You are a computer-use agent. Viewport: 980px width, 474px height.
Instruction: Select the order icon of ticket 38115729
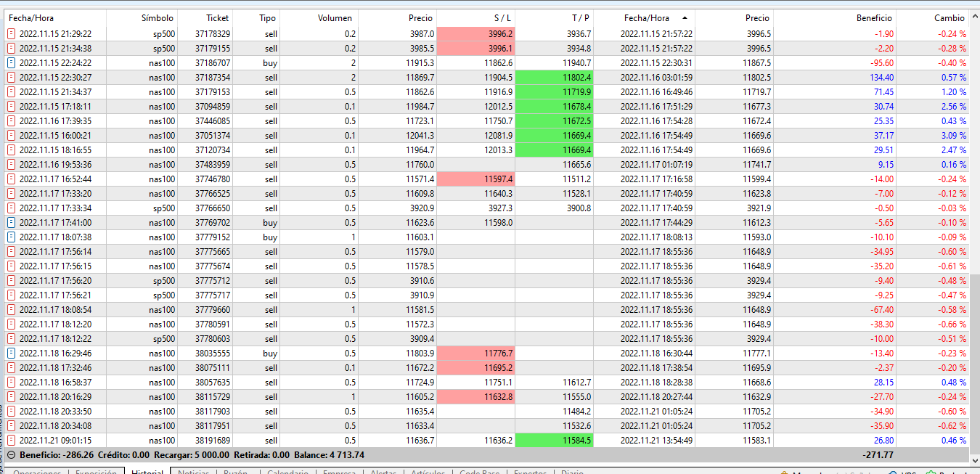coord(11,397)
